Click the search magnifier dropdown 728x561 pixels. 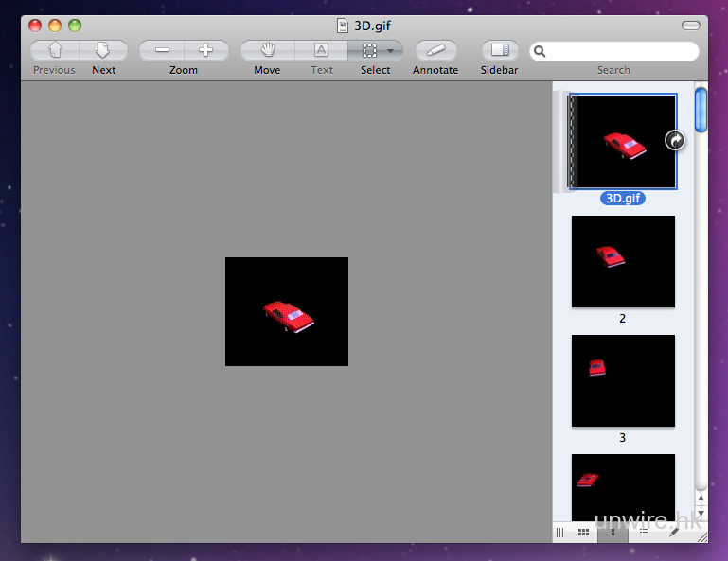[x=541, y=51]
